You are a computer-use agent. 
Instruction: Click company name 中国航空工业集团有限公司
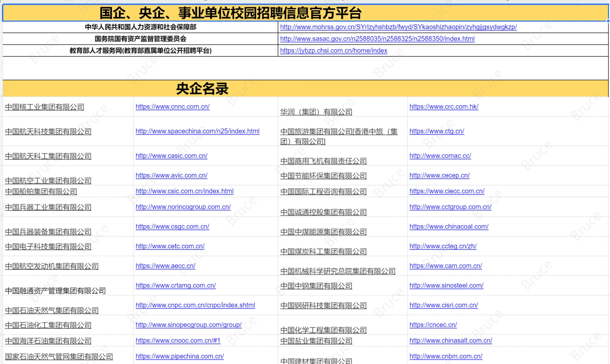(48, 181)
